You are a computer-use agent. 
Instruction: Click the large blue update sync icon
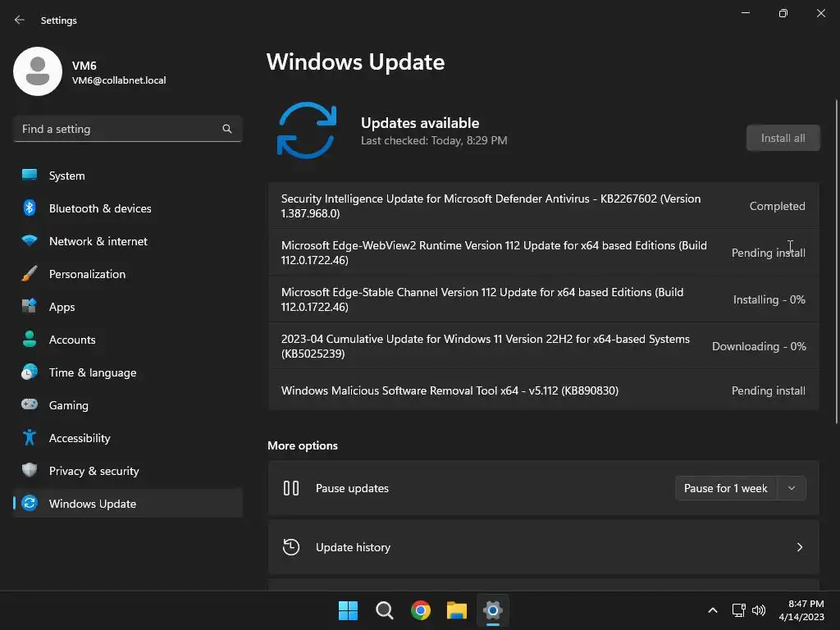pyautogui.click(x=307, y=130)
